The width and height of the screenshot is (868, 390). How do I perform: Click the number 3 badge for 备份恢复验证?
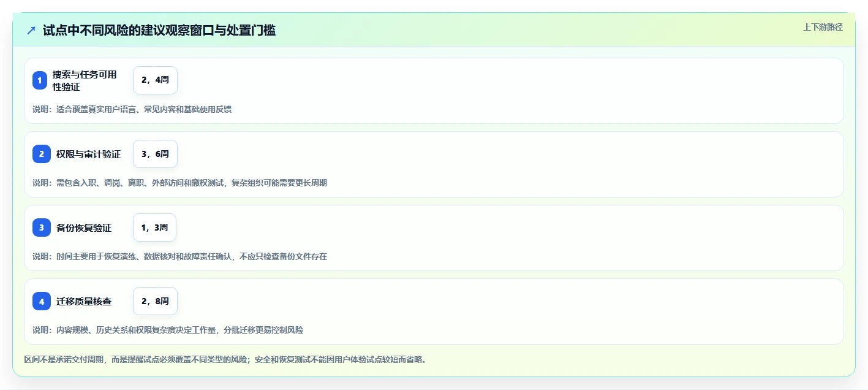pyautogui.click(x=42, y=227)
